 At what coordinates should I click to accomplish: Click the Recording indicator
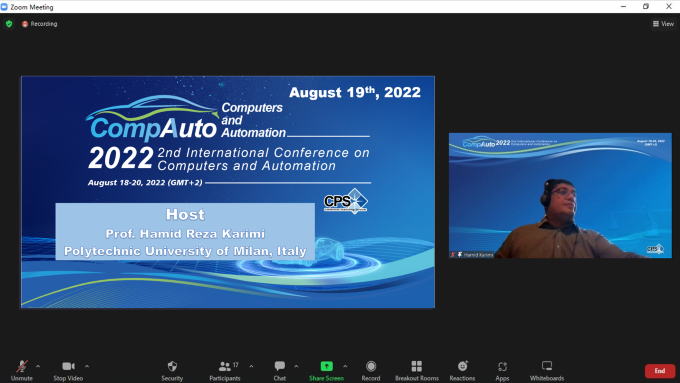click(x=39, y=24)
